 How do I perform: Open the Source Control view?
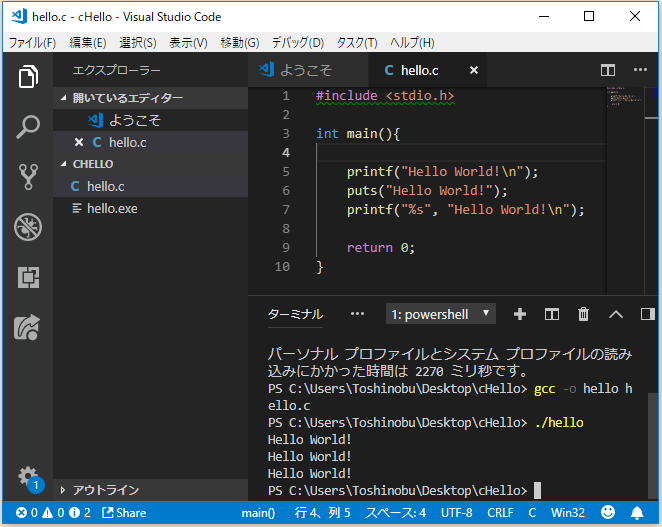(x=28, y=177)
